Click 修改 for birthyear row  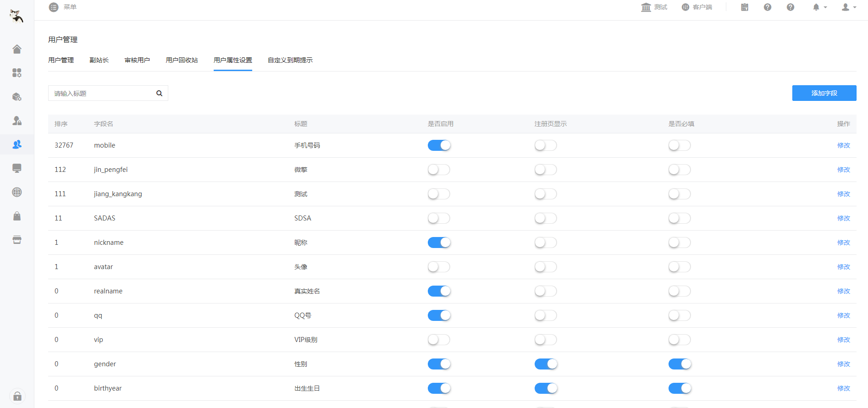pos(844,388)
